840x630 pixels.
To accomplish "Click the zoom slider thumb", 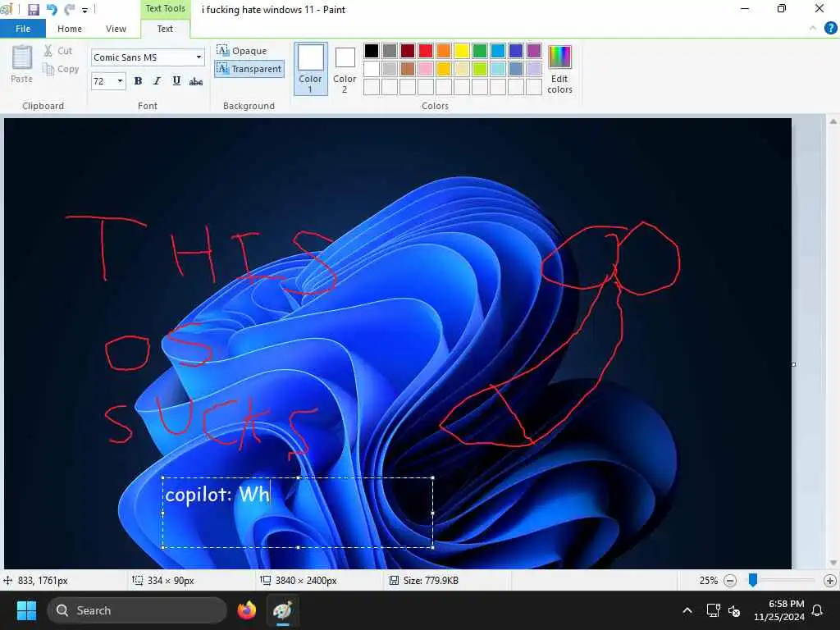I will pyautogui.click(x=753, y=580).
